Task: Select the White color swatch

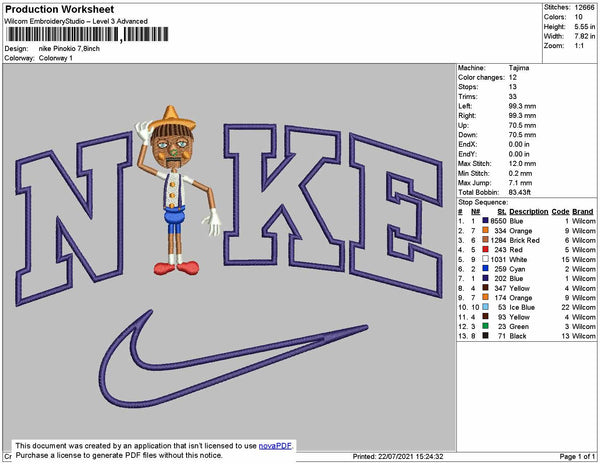Action: [485, 259]
